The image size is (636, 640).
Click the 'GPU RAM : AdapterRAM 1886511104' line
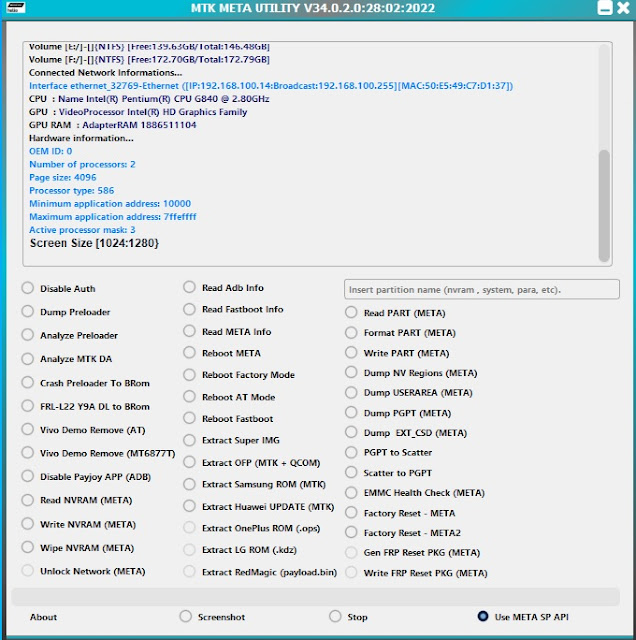tap(112, 125)
